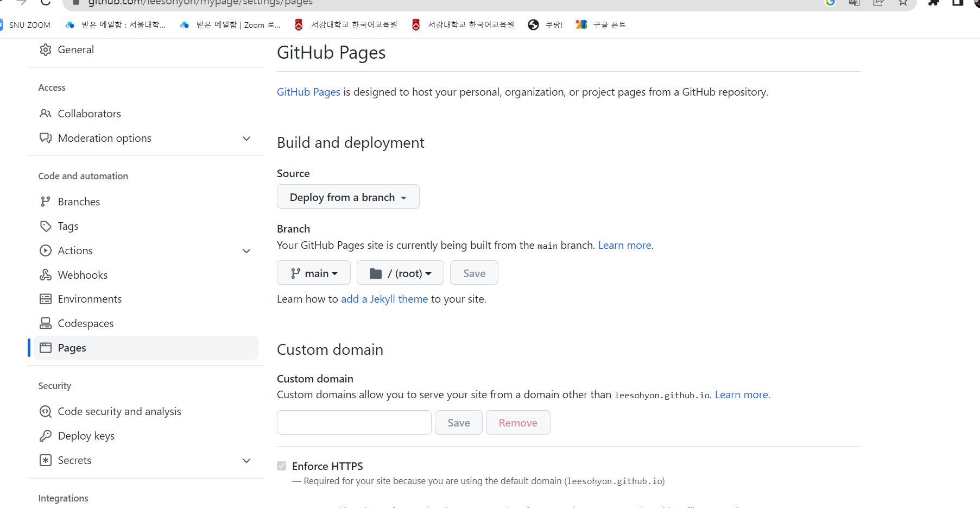Viewport: 980px width, 508px height.
Task: Click the browser reload icon
Action: click(x=46, y=2)
